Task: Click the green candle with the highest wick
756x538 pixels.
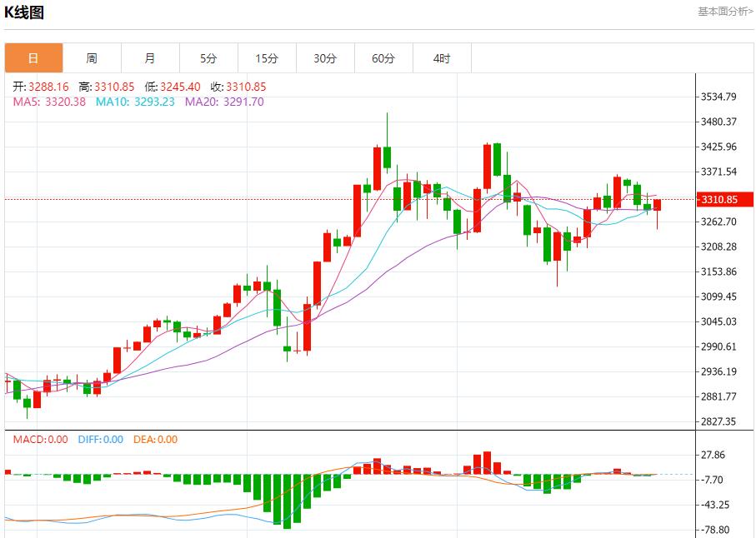Action: pos(387,157)
